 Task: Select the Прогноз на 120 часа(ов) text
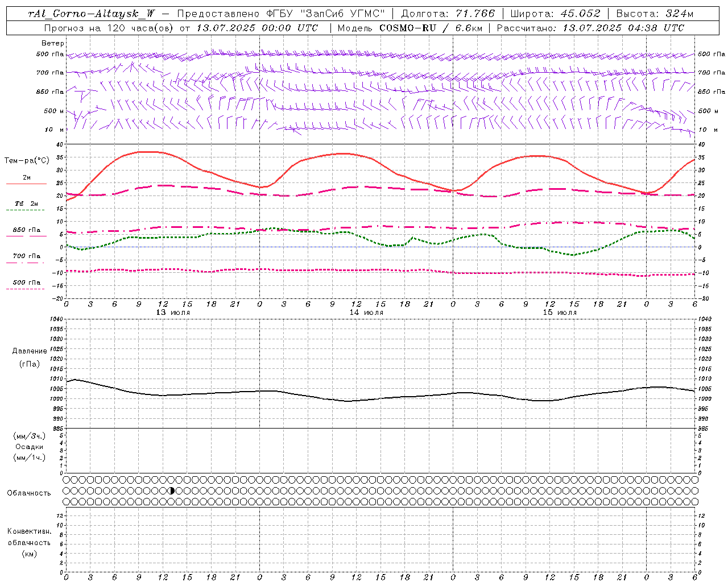click(x=109, y=28)
